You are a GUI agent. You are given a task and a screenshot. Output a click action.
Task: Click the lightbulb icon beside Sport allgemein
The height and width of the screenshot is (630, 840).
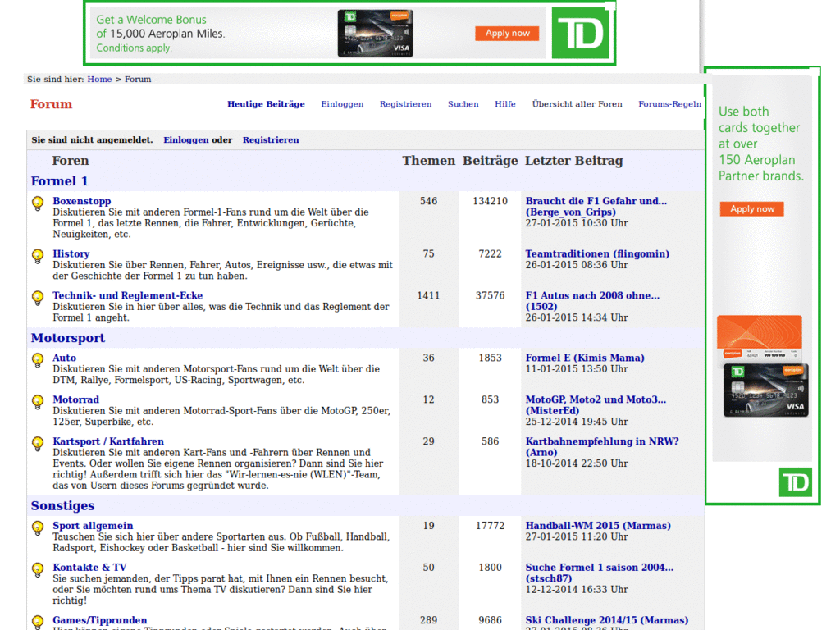point(38,528)
